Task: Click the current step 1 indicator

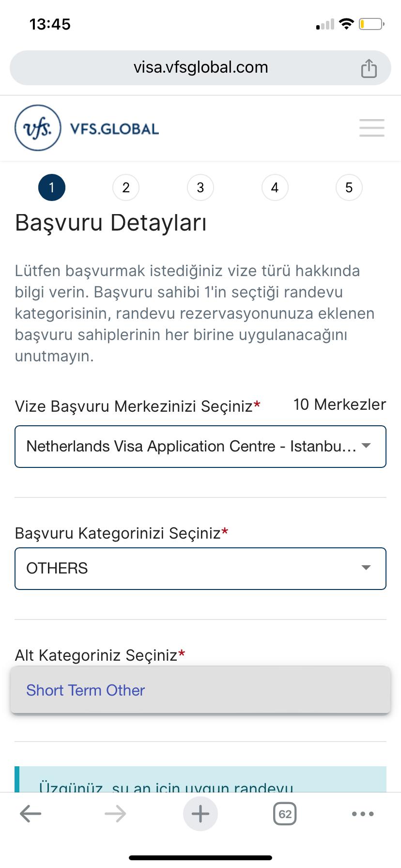Action: 51,187
